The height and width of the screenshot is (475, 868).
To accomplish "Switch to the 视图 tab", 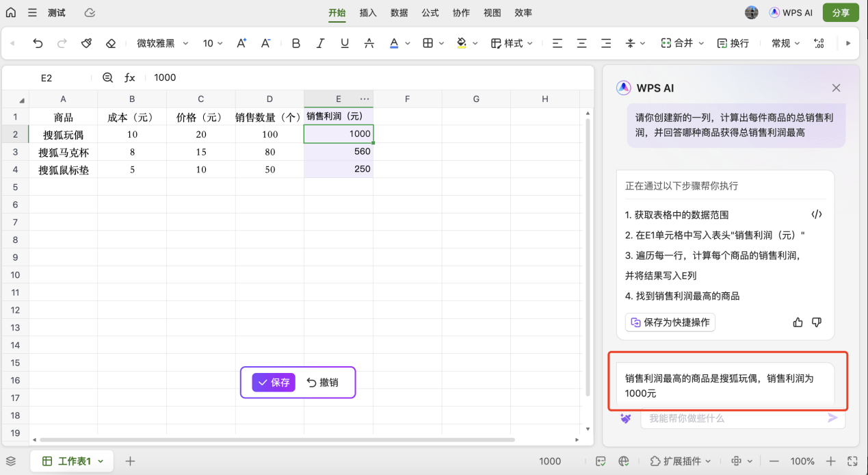I will [492, 13].
